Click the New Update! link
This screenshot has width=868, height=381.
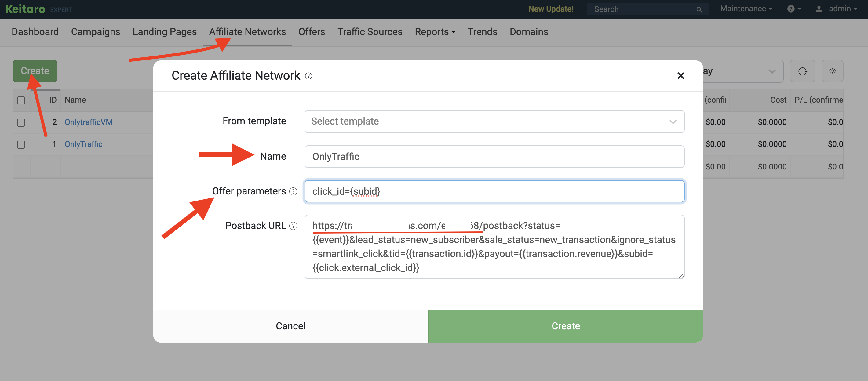(551, 9)
